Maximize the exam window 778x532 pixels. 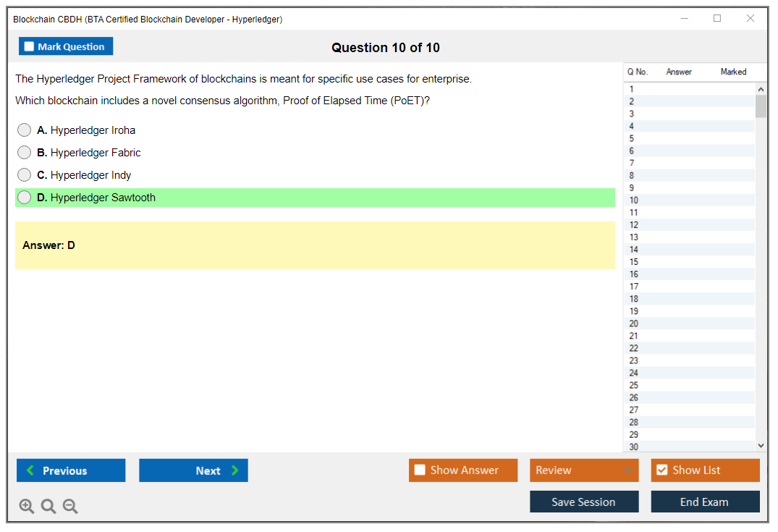pos(717,19)
